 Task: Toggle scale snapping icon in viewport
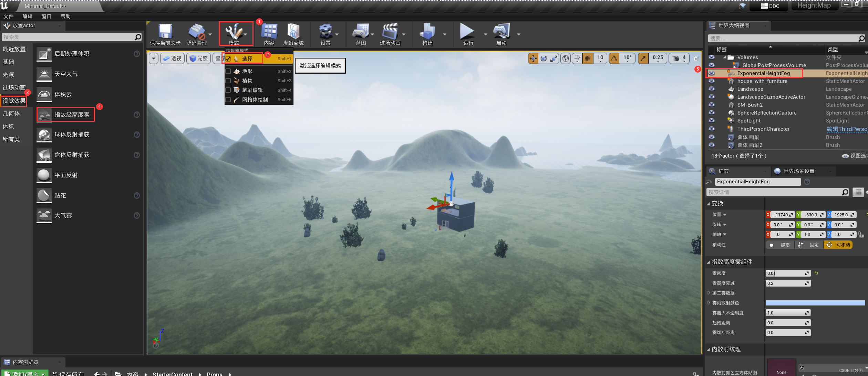[x=643, y=58]
